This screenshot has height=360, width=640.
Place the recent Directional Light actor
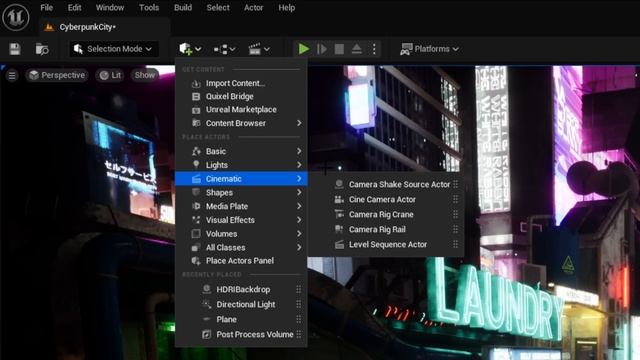click(241, 304)
